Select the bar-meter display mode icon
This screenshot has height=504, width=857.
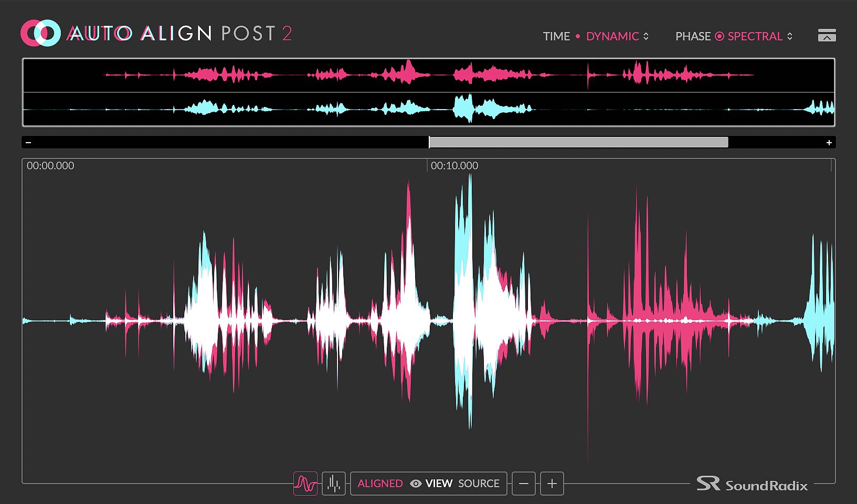[x=334, y=484]
